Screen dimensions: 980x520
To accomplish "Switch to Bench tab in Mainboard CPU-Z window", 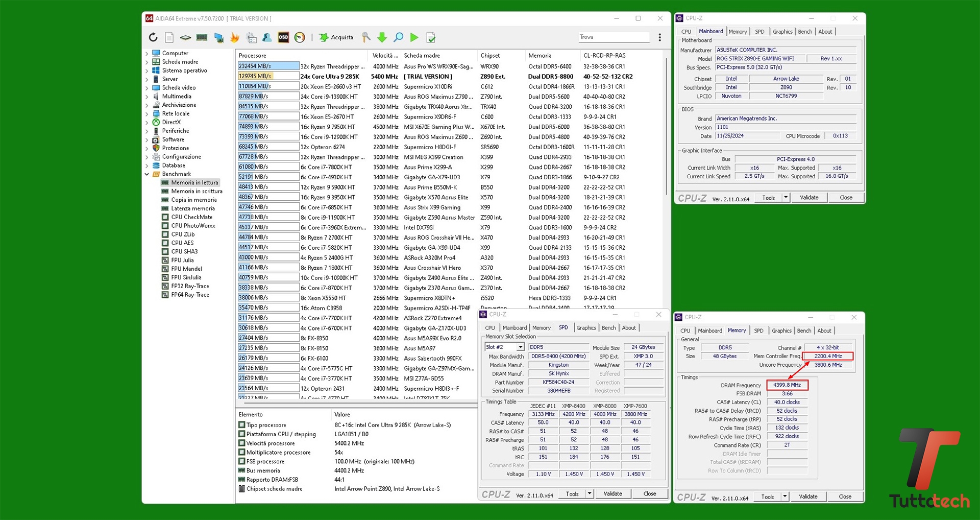I will coord(804,32).
